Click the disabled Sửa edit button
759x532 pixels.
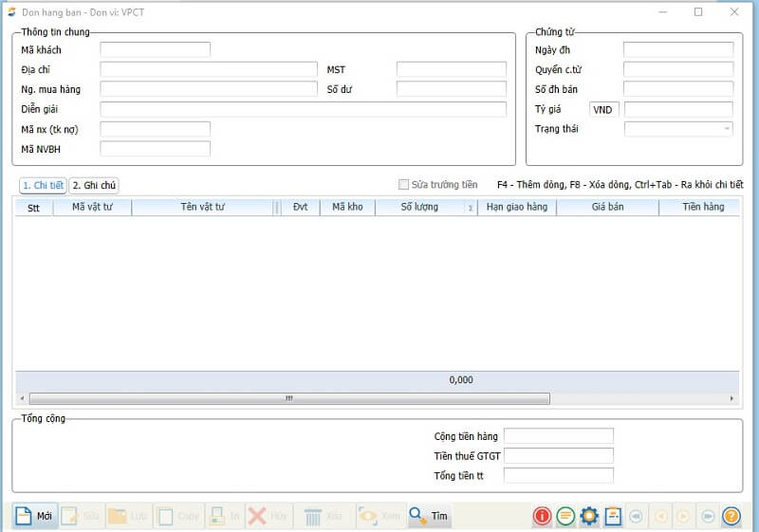(81, 516)
